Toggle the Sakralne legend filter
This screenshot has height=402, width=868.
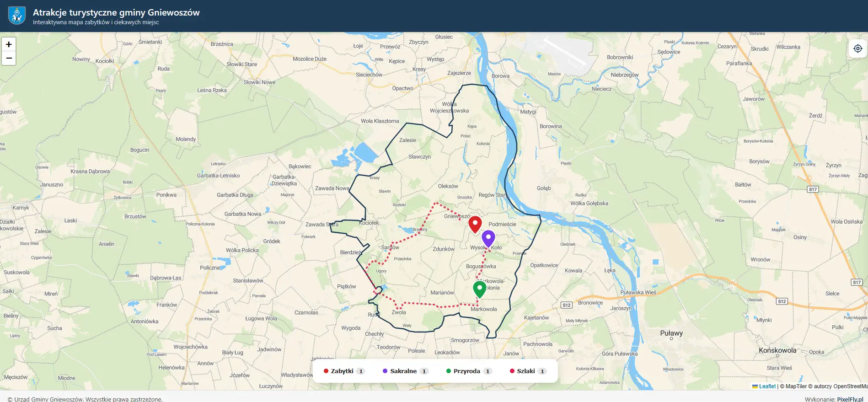pos(405,371)
